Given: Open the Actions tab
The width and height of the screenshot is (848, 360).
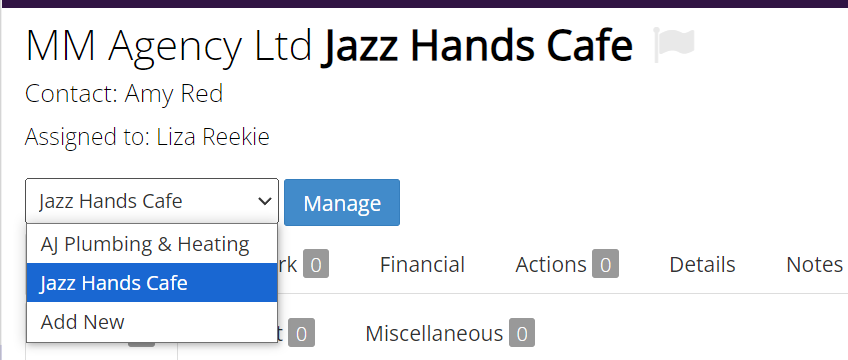Looking at the screenshot, I should (x=567, y=264).
